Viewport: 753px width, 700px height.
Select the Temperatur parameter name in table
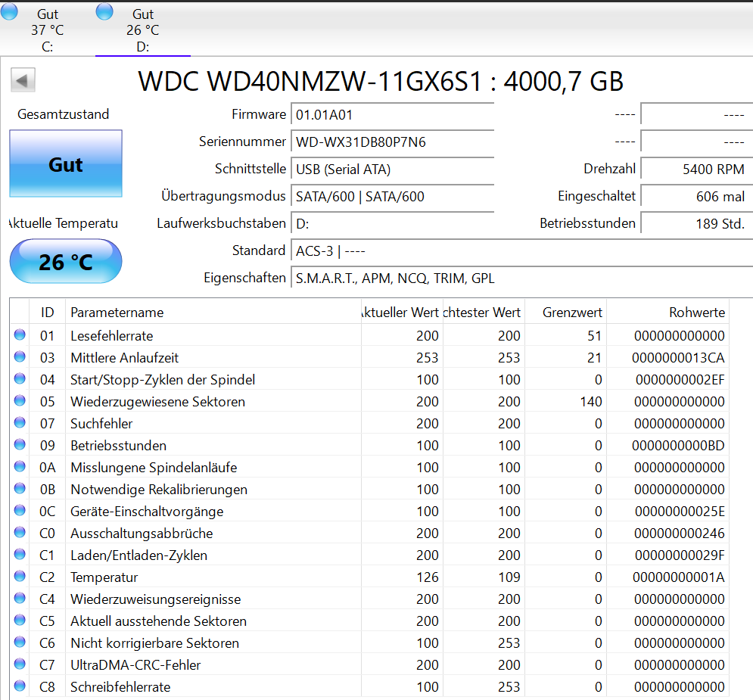(x=104, y=577)
